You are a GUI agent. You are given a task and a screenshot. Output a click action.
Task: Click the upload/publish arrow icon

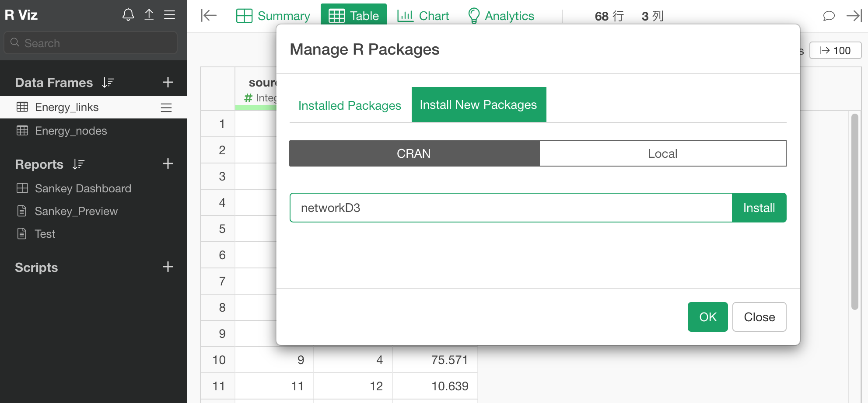[x=149, y=15]
